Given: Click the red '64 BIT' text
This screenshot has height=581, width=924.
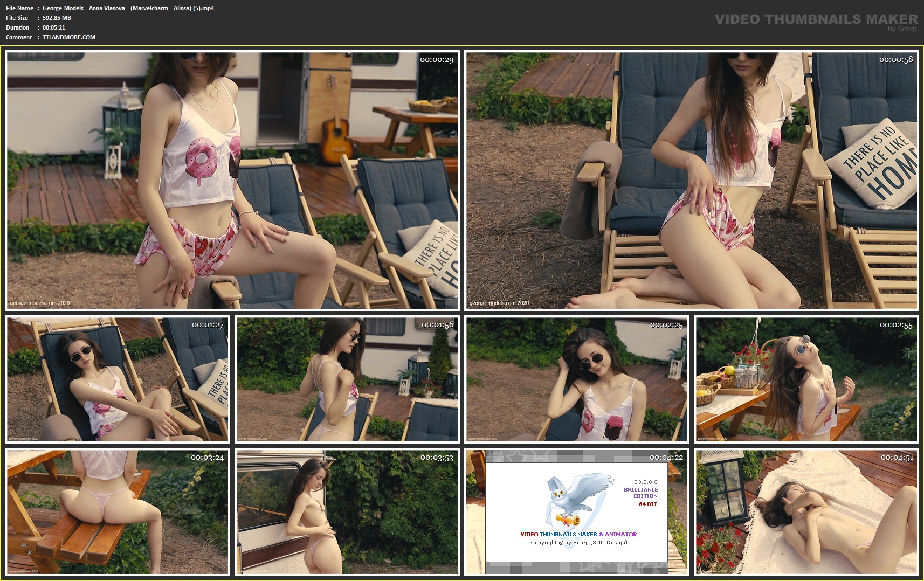Looking at the screenshot, I should pos(648,504).
